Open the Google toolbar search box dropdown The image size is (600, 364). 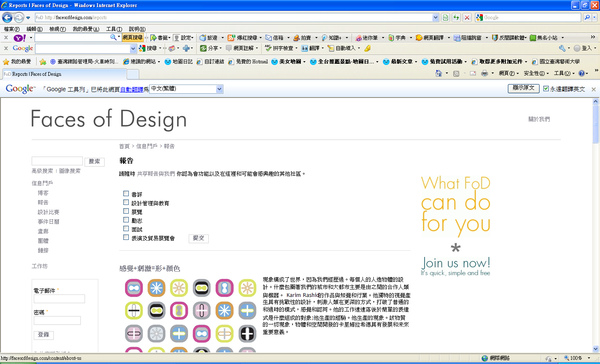point(133,48)
